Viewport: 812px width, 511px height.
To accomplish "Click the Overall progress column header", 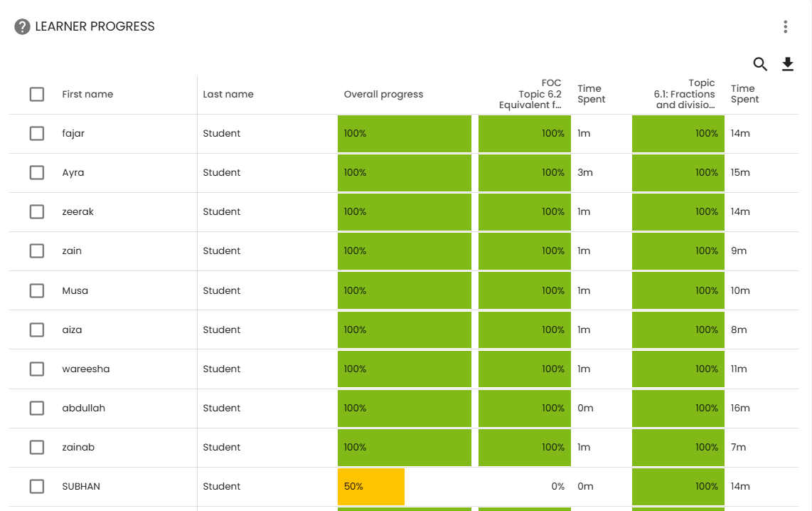I will [x=383, y=94].
